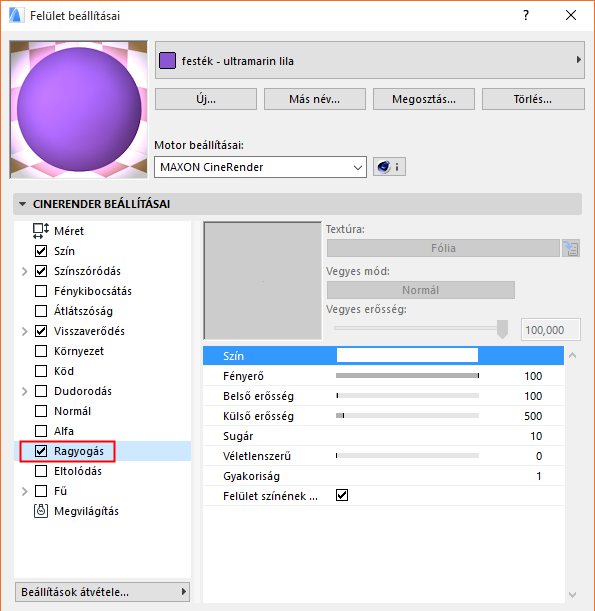The width and height of the screenshot is (595, 611).
Task: Open the Beállítások átvétele menu
Action: 102,592
